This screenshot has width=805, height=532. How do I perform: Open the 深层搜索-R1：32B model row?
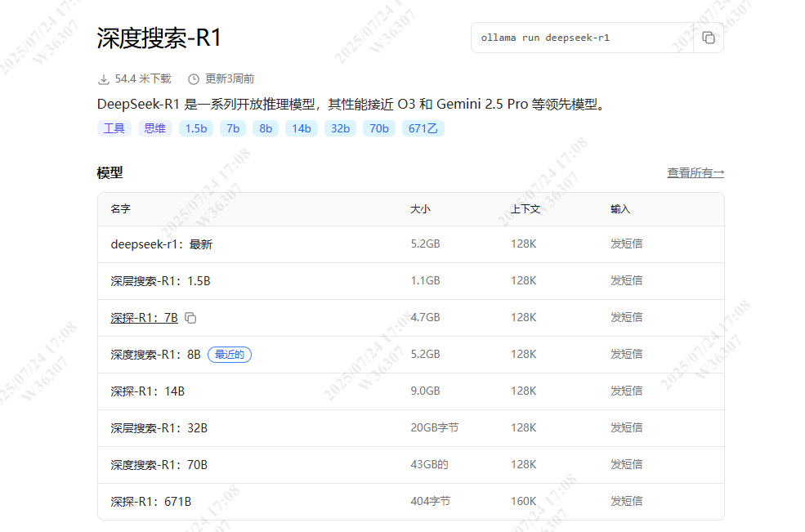[x=159, y=427]
